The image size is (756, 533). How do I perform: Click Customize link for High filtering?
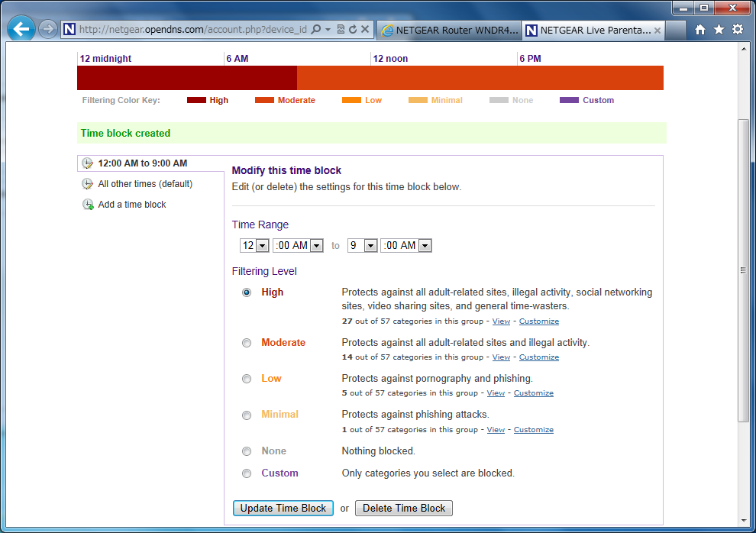(538, 321)
